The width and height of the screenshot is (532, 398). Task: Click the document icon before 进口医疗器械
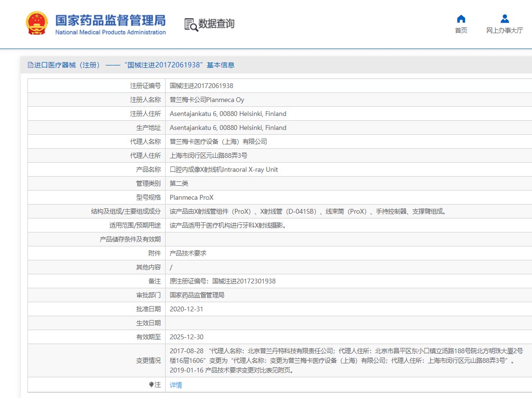[30, 65]
